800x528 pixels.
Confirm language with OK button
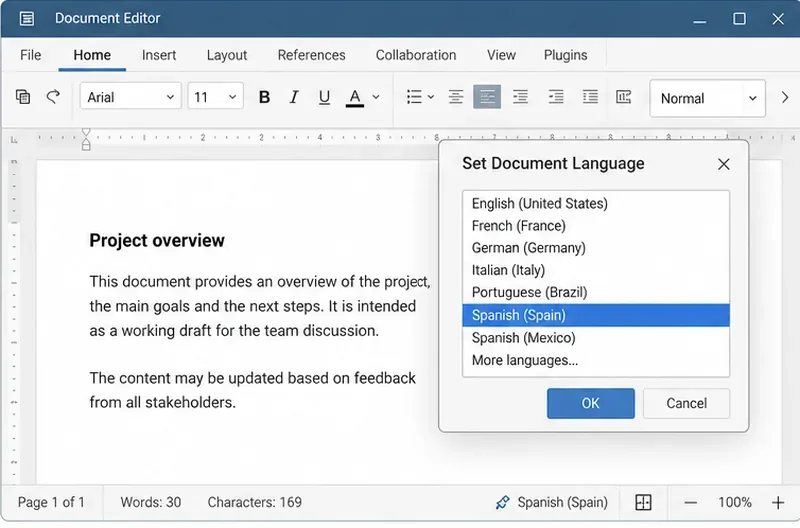(591, 404)
